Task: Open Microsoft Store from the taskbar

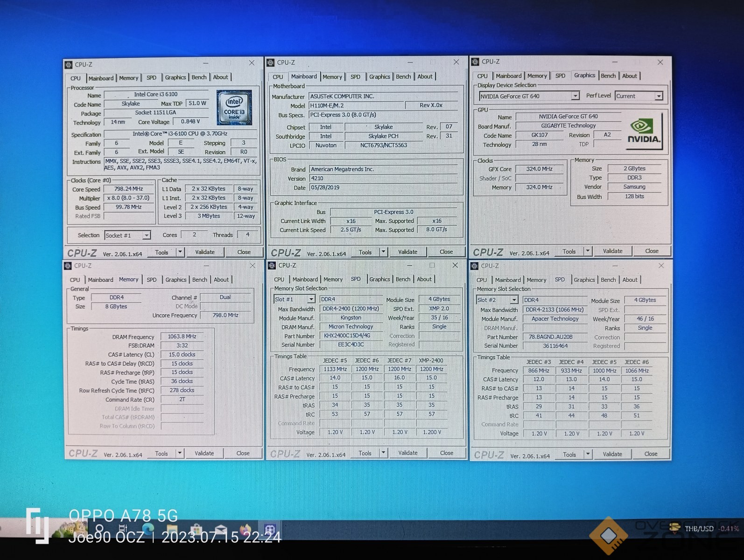Action: (197, 529)
